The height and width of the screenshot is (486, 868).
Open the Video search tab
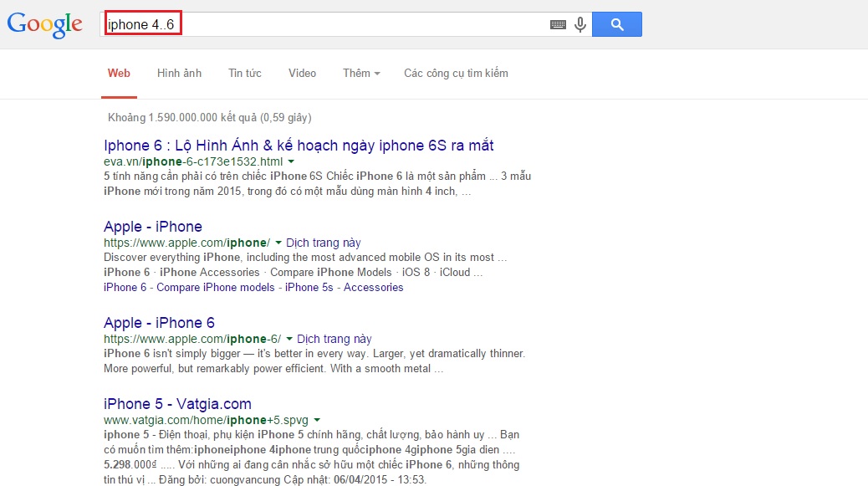302,74
